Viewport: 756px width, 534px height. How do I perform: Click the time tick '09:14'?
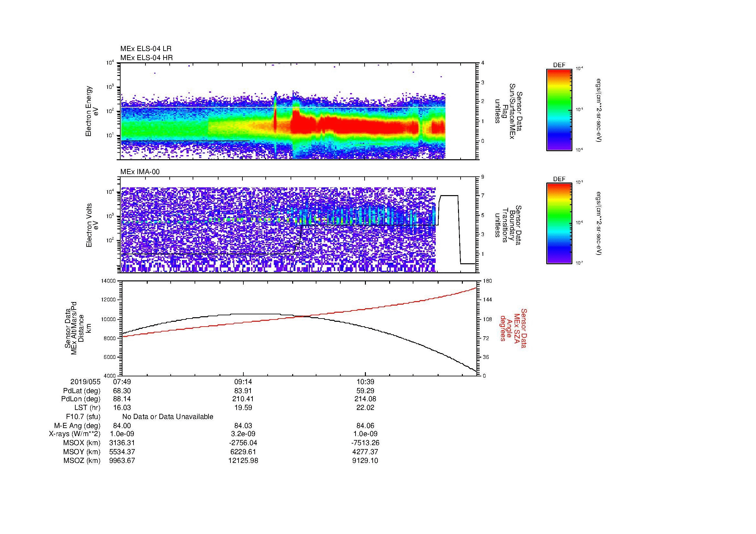(243, 382)
